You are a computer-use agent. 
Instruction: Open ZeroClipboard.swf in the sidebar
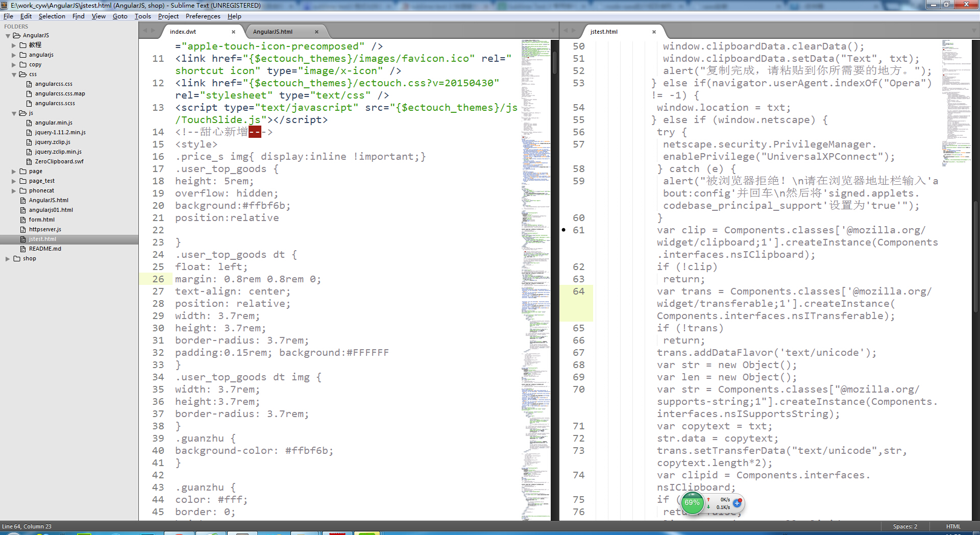pos(59,162)
